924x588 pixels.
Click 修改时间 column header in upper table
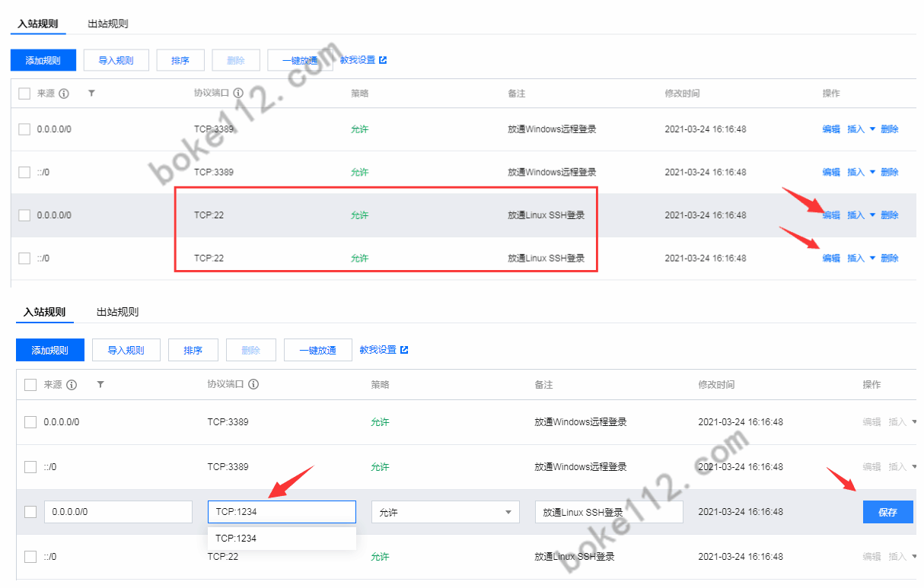pos(682,94)
